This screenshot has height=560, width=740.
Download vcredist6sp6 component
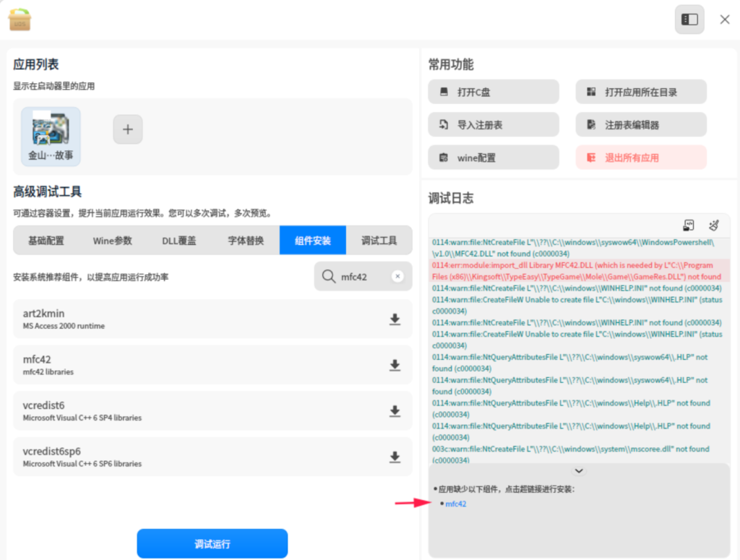pyautogui.click(x=395, y=457)
